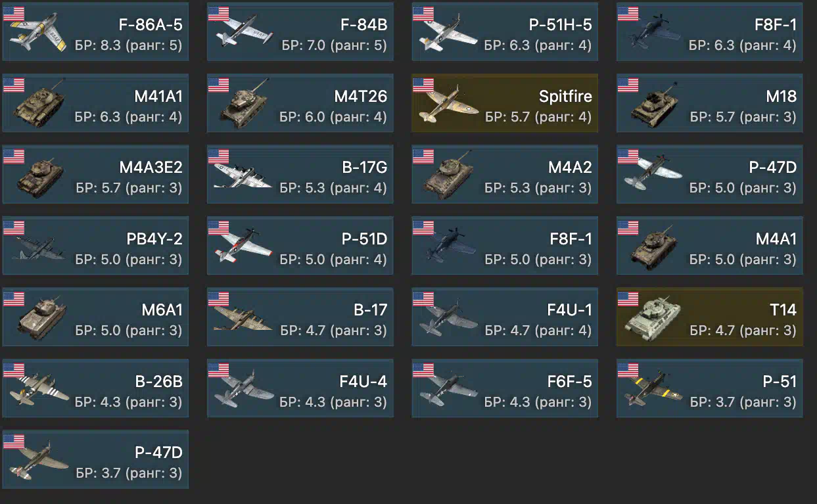Select the F8F-1 card with BR 6.3
817x504 pixels.
click(709, 32)
